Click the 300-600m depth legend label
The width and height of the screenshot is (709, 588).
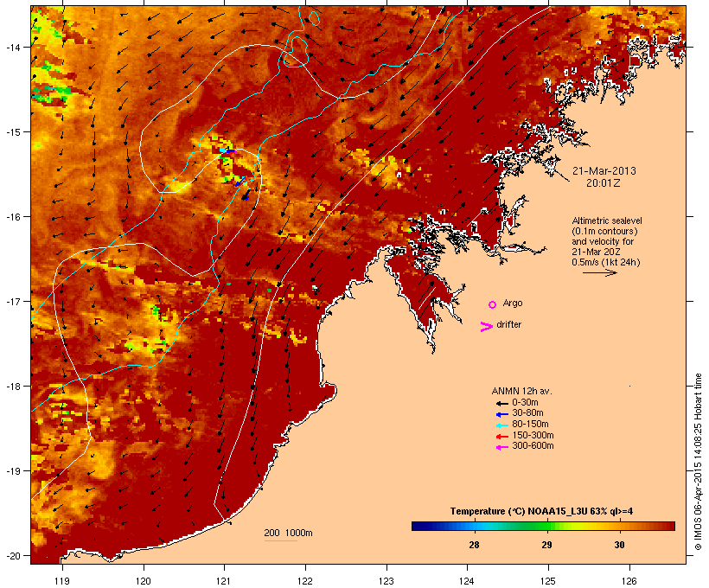[533, 446]
